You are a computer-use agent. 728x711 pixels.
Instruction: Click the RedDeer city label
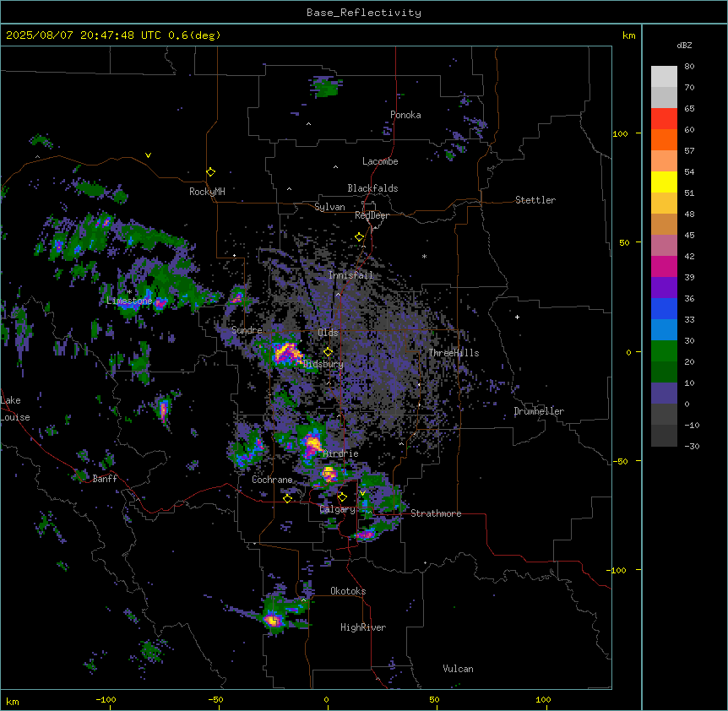[x=372, y=215]
